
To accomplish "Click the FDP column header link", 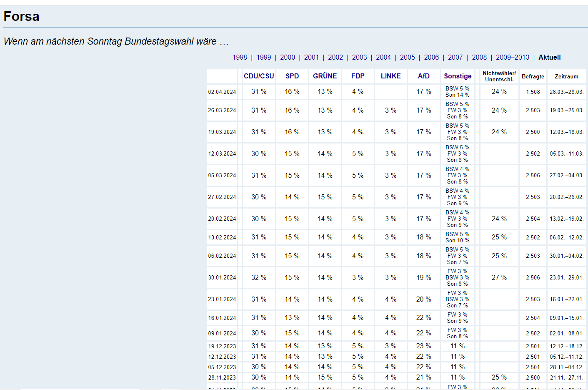I will pyautogui.click(x=358, y=76).
